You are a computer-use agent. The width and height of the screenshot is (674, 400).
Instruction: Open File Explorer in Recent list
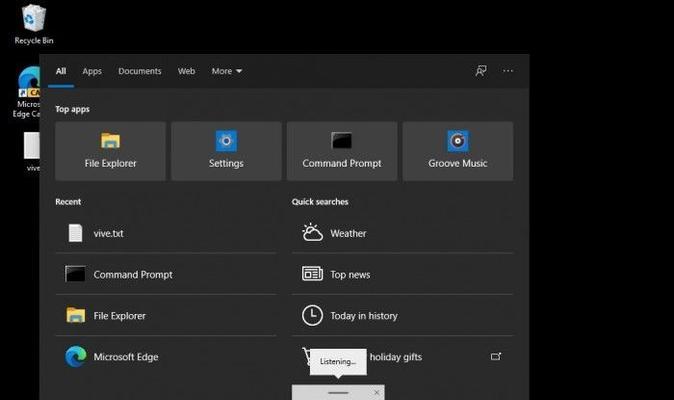coord(166,315)
